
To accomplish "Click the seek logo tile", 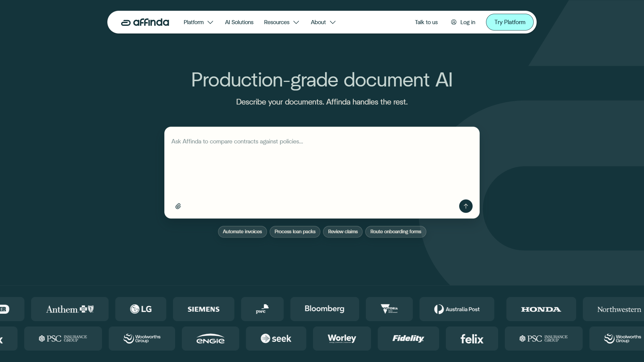I will point(276,339).
